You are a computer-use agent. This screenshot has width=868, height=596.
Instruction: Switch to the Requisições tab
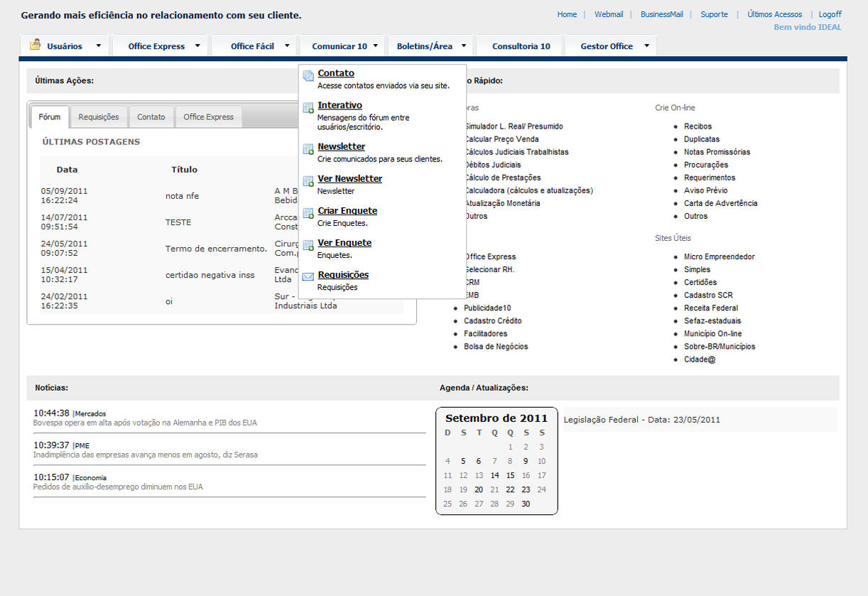coord(99,117)
